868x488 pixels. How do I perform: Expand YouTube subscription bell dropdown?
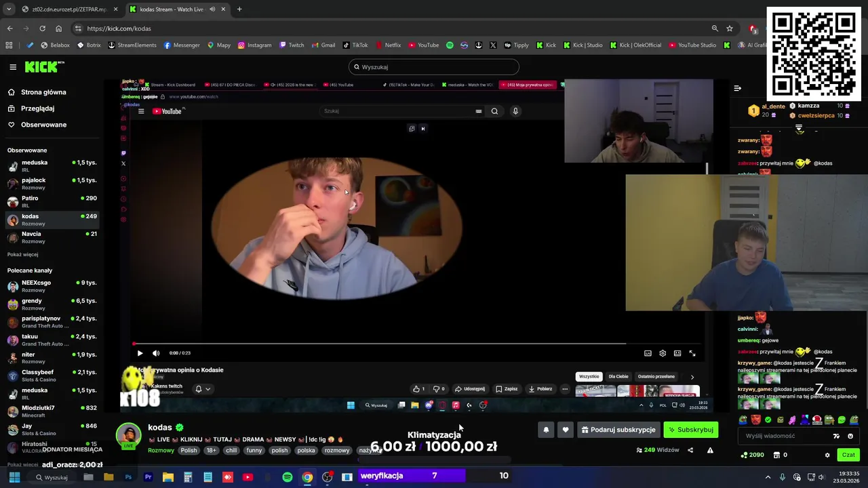pos(203,389)
